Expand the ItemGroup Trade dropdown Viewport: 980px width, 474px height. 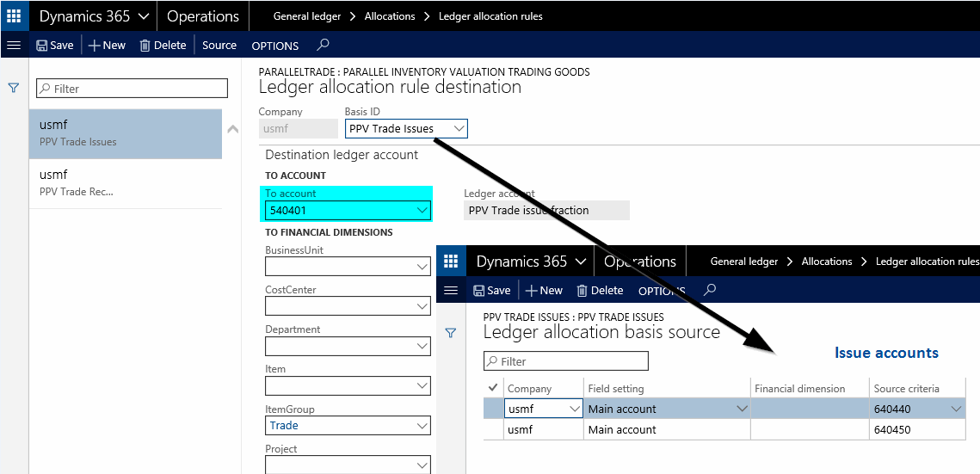pyautogui.click(x=422, y=426)
